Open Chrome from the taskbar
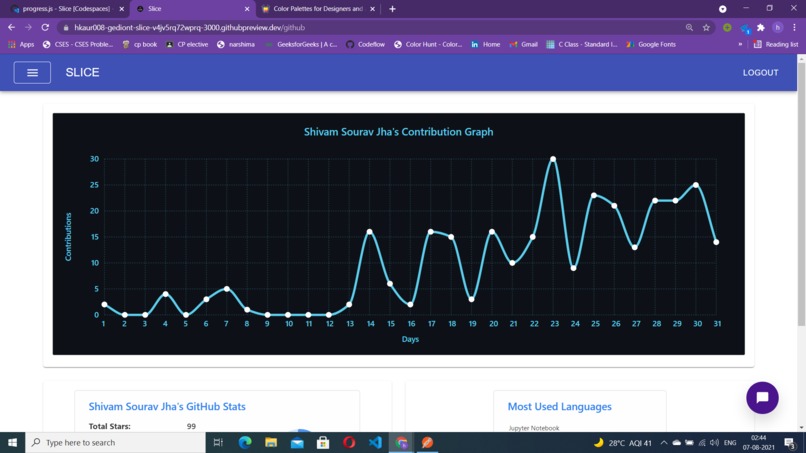Viewport: 806px width, 453px height. [401, 442]
